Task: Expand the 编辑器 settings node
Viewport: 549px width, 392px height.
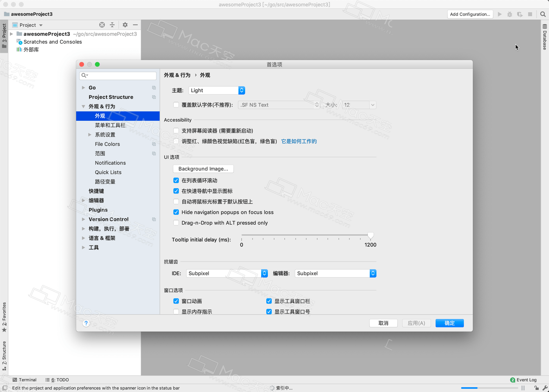Action: coord(83,201)
